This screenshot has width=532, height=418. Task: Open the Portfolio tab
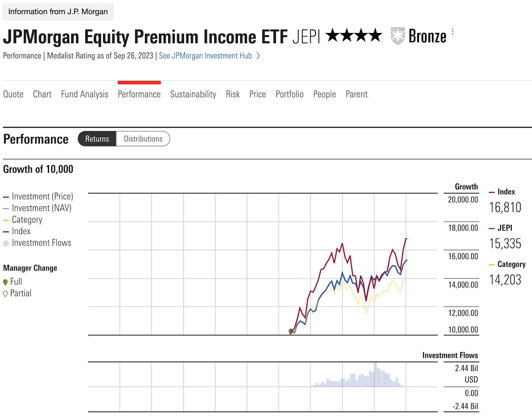coord(289,94)
